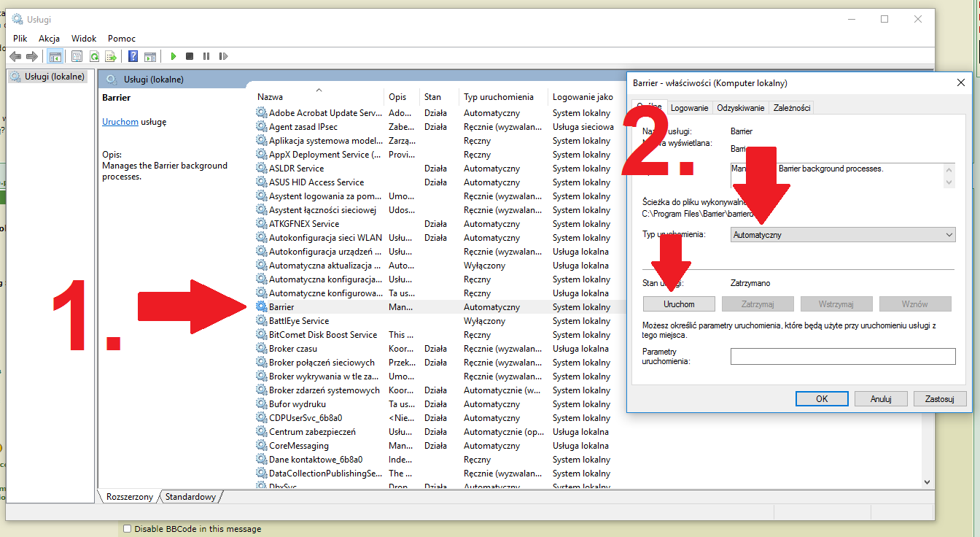
Task: Select the Asystent łączności sieciowej service
Action: [x=322, y=210]
